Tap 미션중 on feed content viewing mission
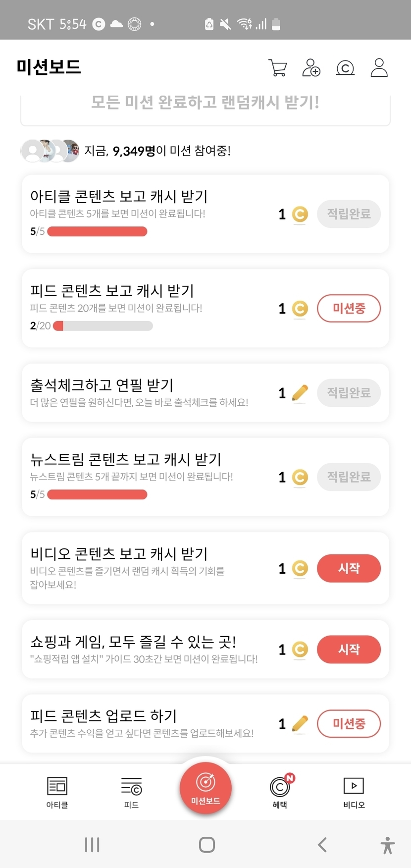The image size is (411, 868). tap(349, 308)
